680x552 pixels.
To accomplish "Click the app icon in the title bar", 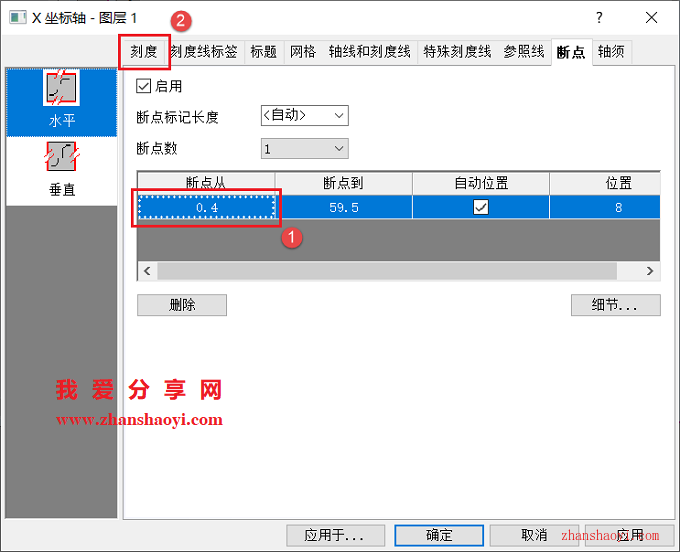I will [x=18, y=18].
